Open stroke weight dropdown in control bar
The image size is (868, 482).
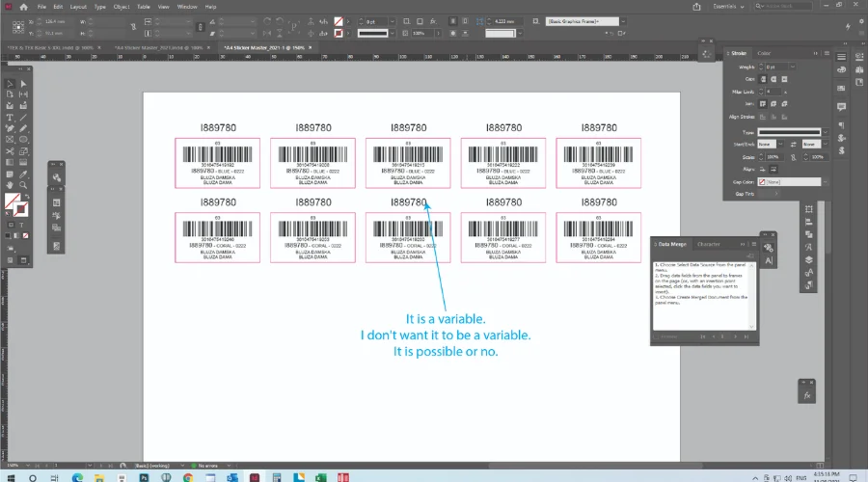point(392,21)
